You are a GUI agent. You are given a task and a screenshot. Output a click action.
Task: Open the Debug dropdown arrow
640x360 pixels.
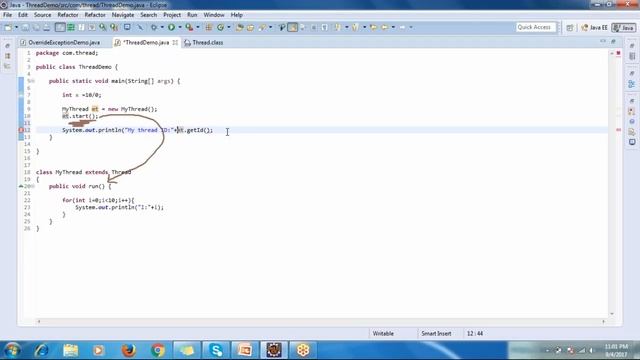pos(162,27)
